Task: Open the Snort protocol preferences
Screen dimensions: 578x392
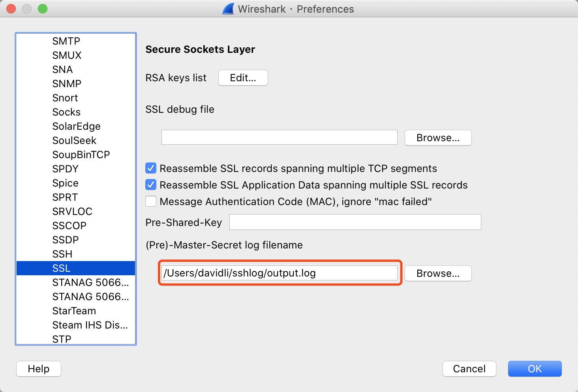Action: [65, 98]
